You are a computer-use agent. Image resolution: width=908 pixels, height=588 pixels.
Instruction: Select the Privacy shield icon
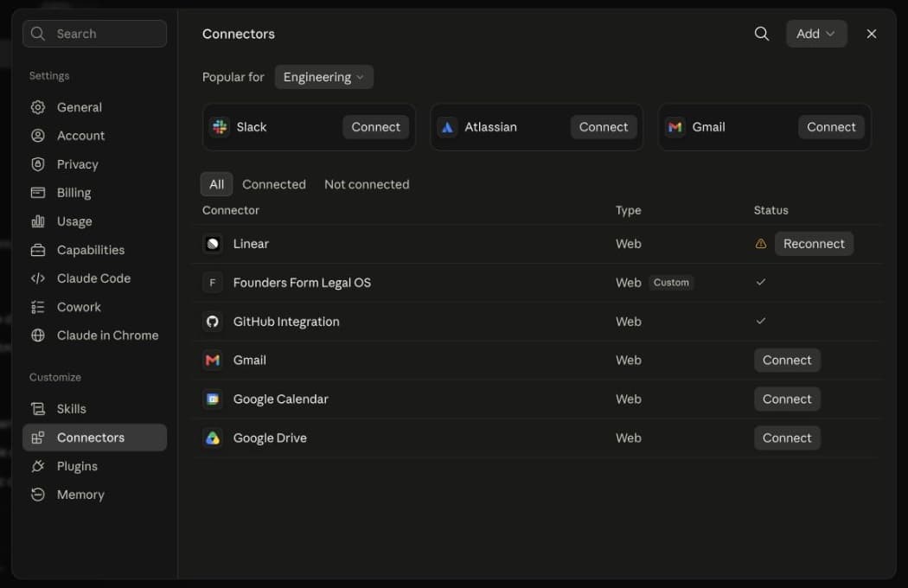[x=38, y=164]
